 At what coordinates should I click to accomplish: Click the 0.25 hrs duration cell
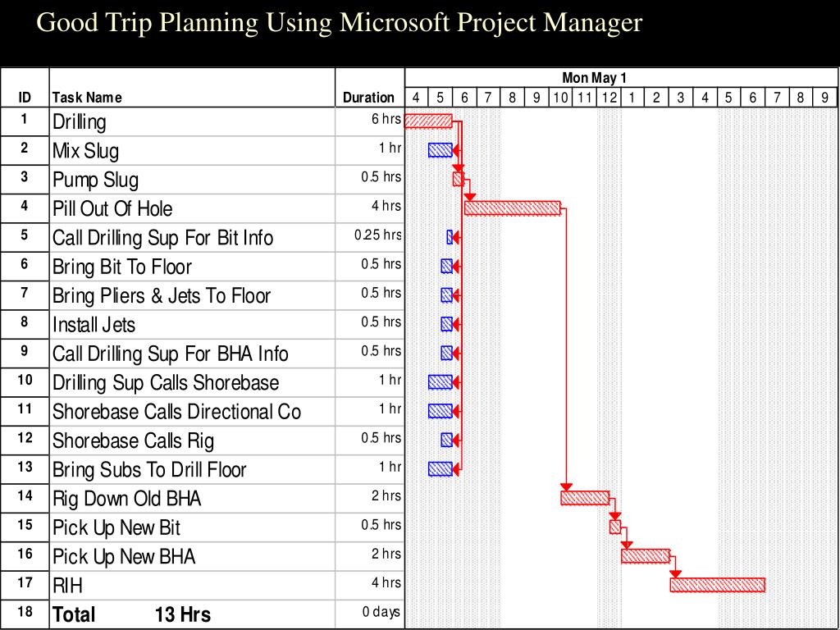pyautogui.click(x=377, y=235)
